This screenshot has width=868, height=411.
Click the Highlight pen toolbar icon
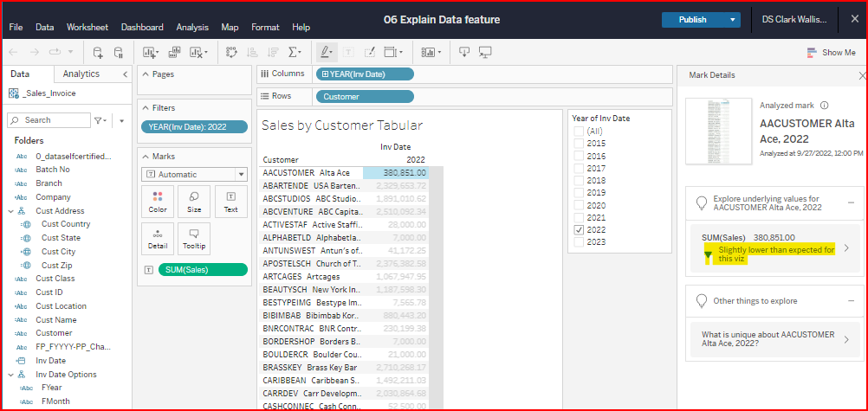tap(326, 52)
